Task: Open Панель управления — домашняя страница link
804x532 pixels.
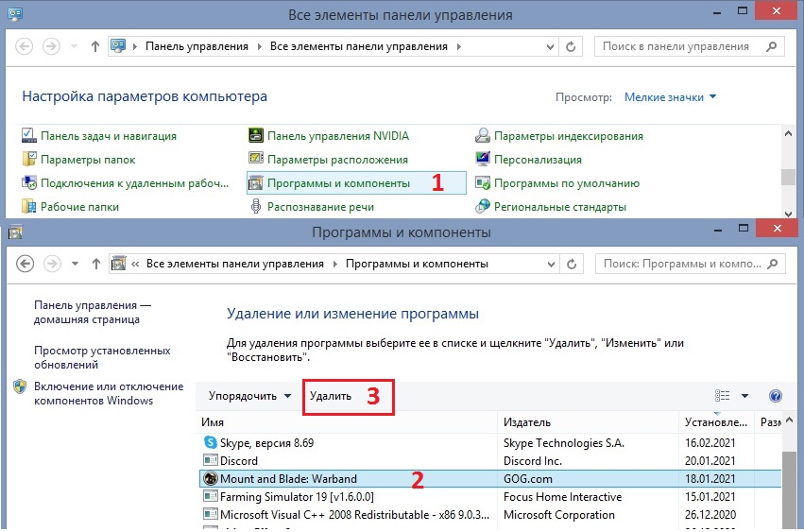Action: [93, 312]
